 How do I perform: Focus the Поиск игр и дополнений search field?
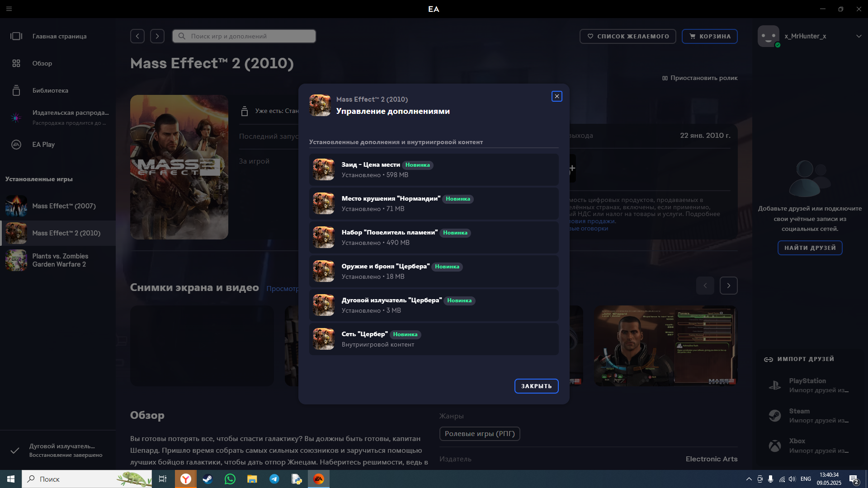[244, 36]
